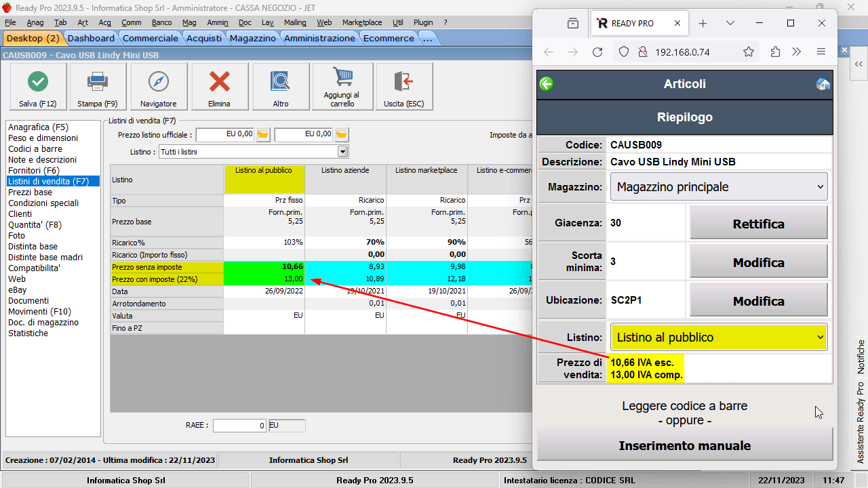Image resolution: width=868 pixels, height=488 pixels.
Task: Click the home icon in Articoli header
Action: [823, 84]
